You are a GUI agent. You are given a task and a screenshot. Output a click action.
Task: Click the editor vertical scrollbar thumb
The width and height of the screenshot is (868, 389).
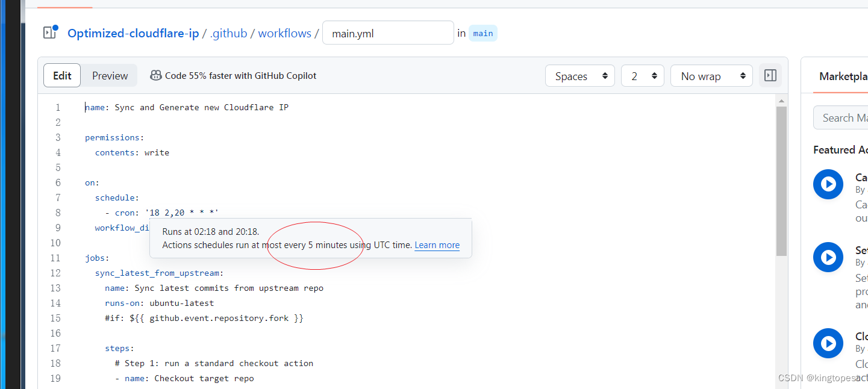(781, 181)
